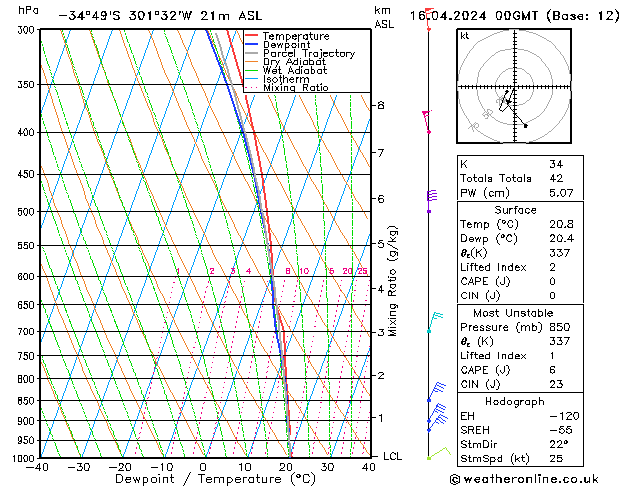Select the 'Dewpoint' legend label

pos(286,45)
